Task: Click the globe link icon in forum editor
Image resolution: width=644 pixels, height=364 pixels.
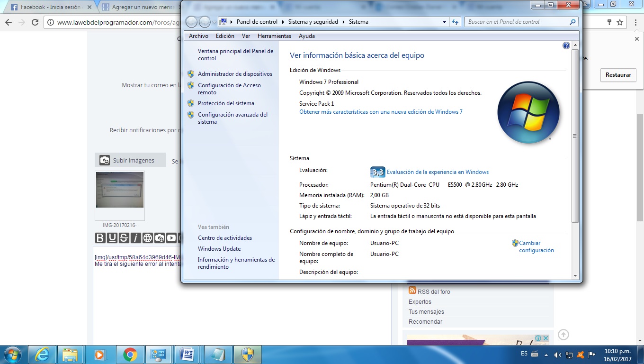Action: (x=148, y=238)
